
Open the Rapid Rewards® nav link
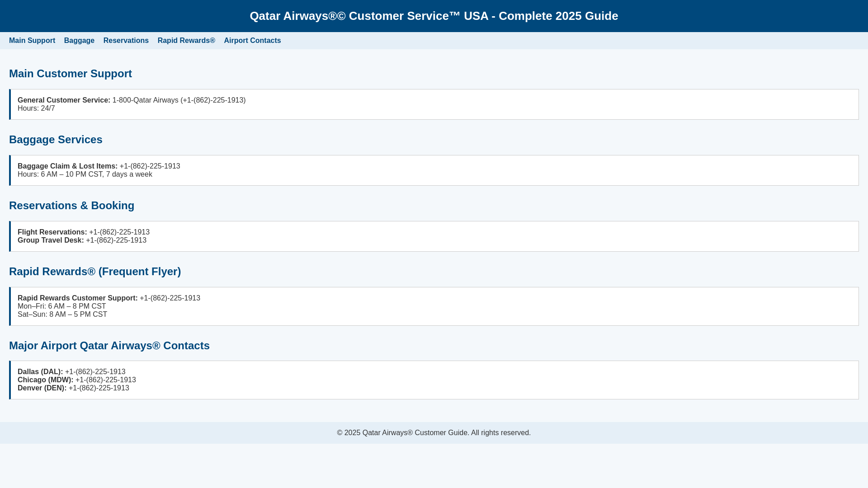coord(186,41)
